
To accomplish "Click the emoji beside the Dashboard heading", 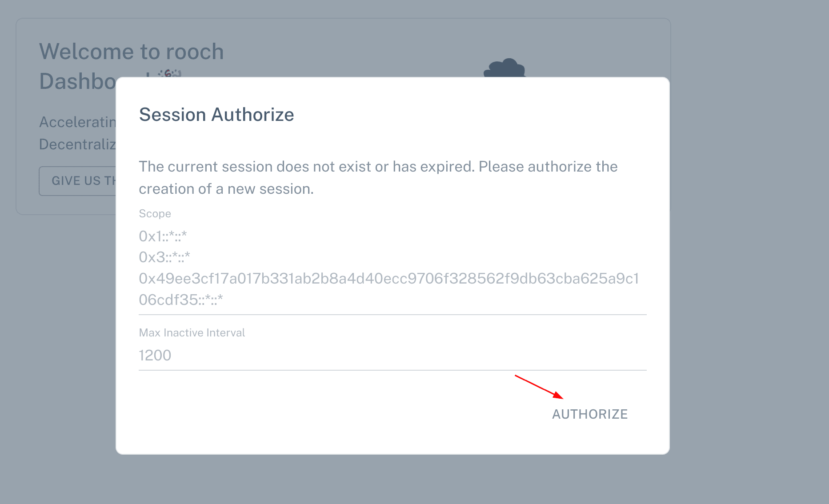I will coord(170,73).
